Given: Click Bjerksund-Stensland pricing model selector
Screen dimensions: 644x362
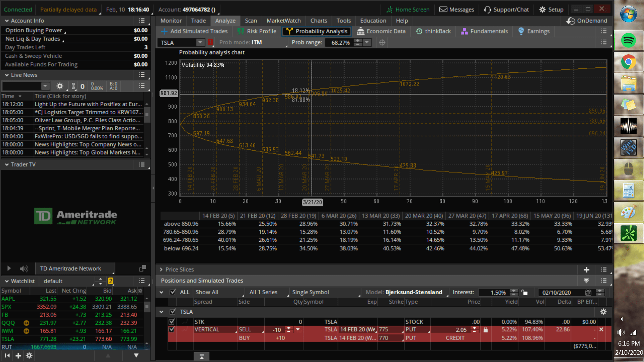Looking at the screenshot, I should click(414, 292).
